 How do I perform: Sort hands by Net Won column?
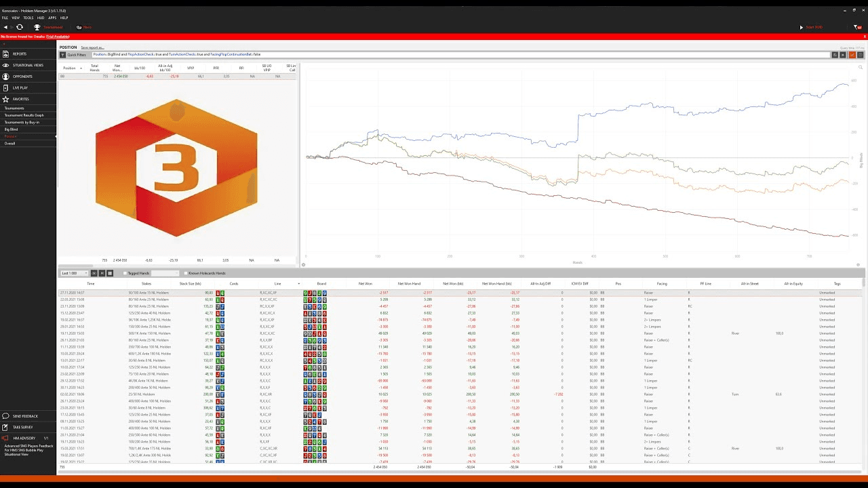(366, 283)
